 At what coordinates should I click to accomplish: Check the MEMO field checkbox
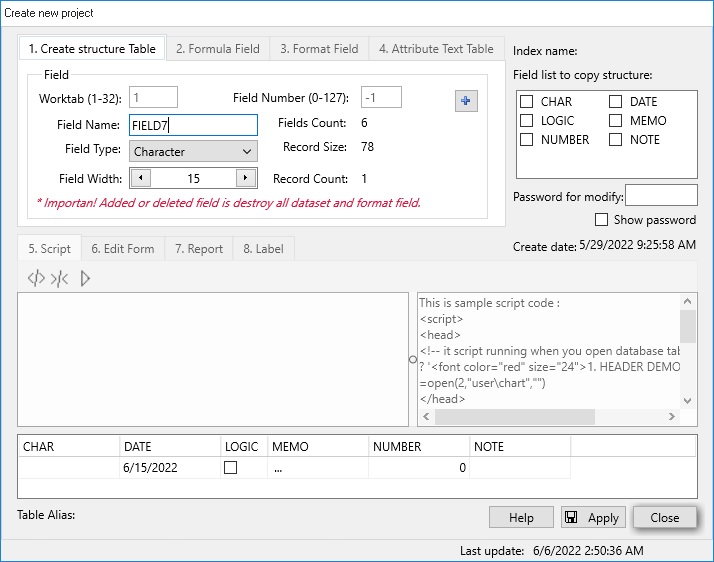616,121
